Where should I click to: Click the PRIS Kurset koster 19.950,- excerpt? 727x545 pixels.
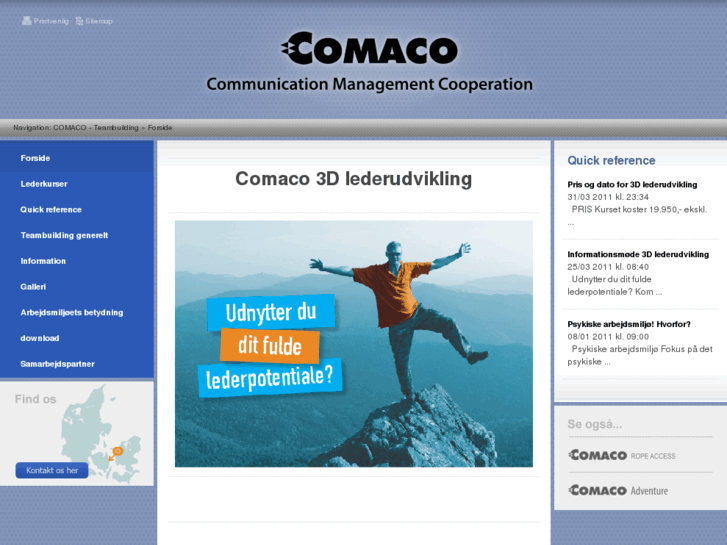coord(638,216)
